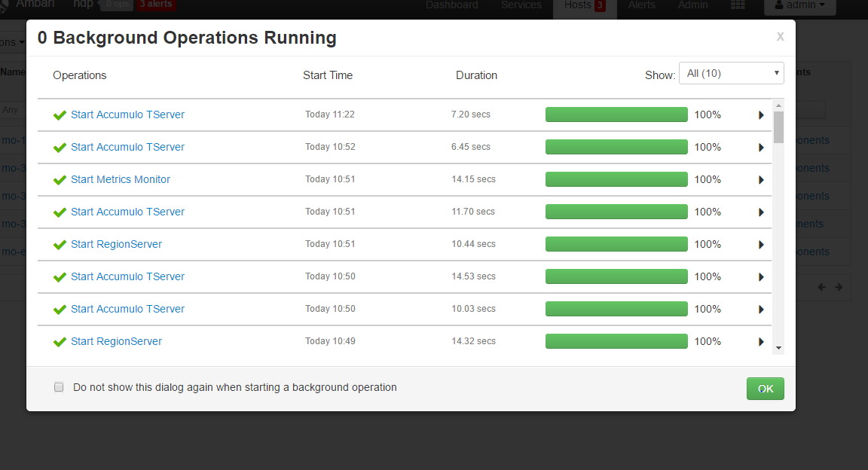Click the admin user icon button

[x=799, y=5]
